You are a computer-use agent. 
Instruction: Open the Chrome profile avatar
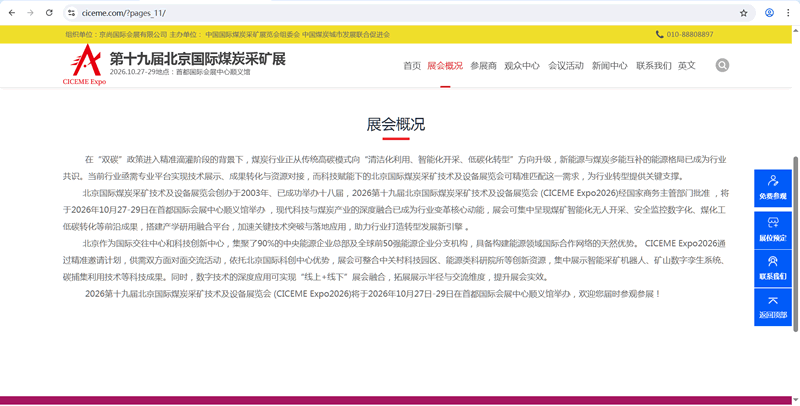(x=768, y=13)
